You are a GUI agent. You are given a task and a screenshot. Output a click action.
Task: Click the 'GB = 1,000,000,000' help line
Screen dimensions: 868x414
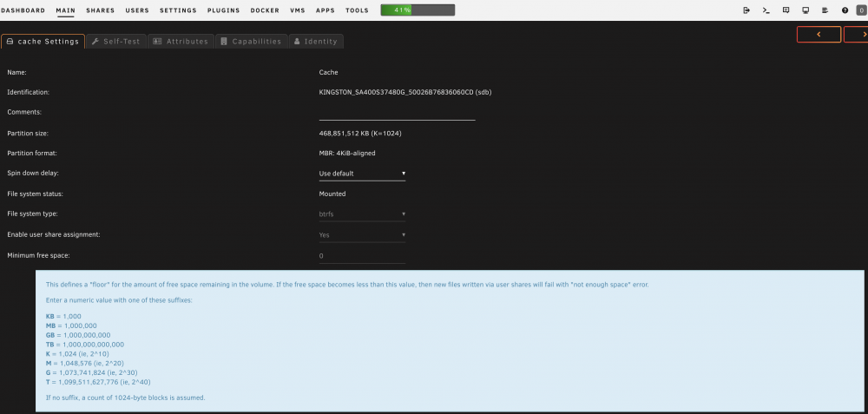point(78,335)
